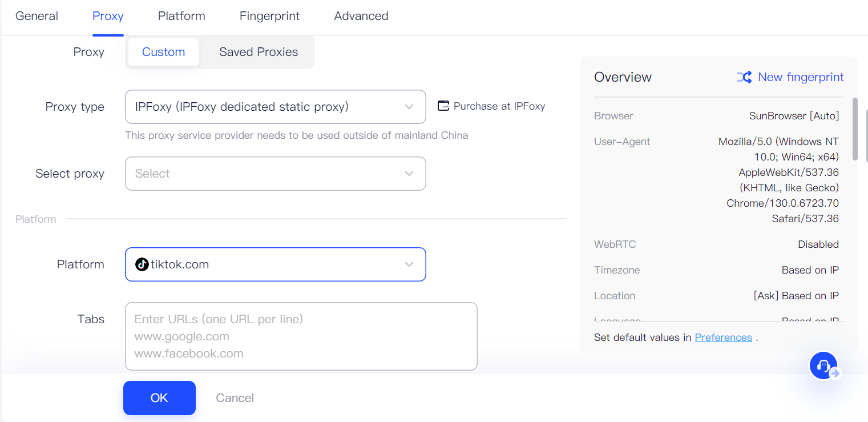Expand the Platform tiktok.com dropdown
The image size is (868, 422).
[409, 264]
